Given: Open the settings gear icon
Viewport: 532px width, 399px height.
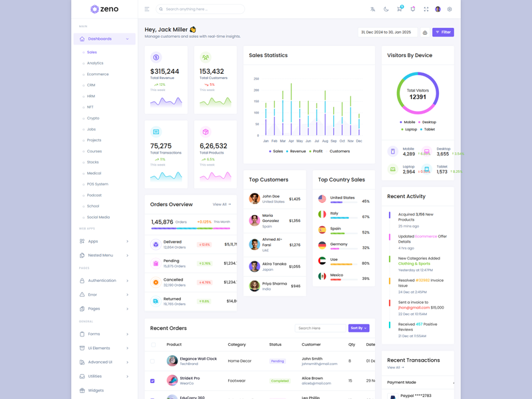Looking at the screenshot, I should tap(450, 9).
